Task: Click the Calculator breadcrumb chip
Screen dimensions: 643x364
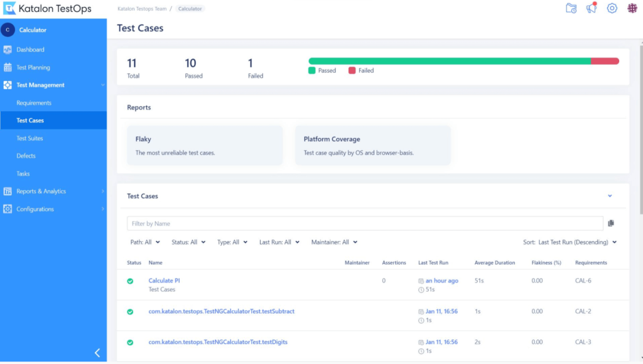Action: 190,9
